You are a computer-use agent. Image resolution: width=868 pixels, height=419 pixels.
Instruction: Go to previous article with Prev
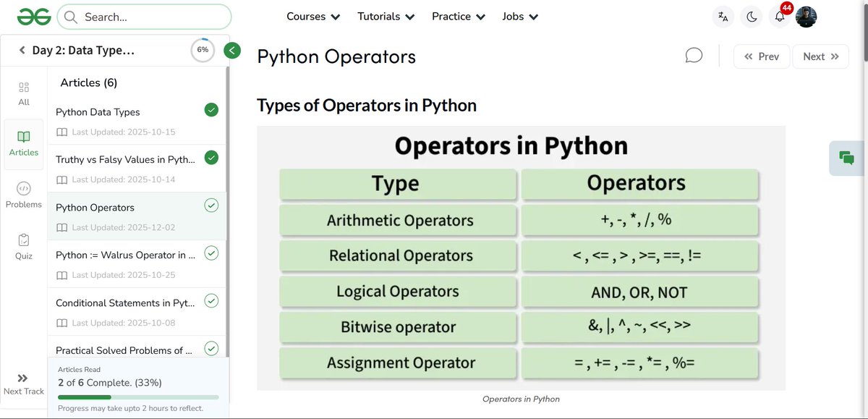(x=762, y=56)
